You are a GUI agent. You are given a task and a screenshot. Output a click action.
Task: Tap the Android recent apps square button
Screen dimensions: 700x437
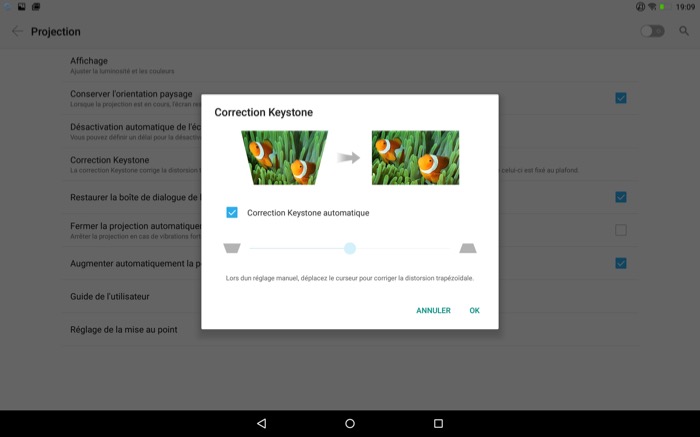pyautogui.click(x=438, y=423)
